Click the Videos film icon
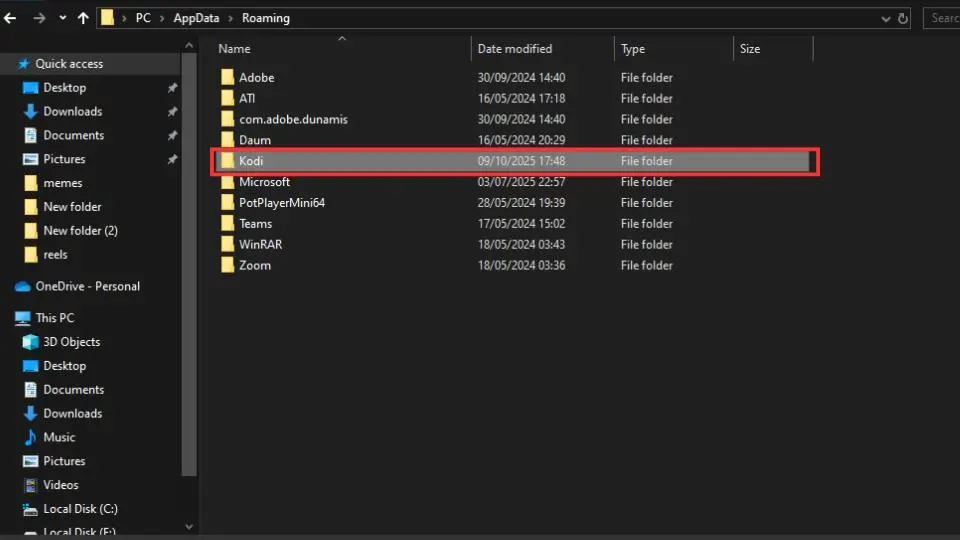 30,485
